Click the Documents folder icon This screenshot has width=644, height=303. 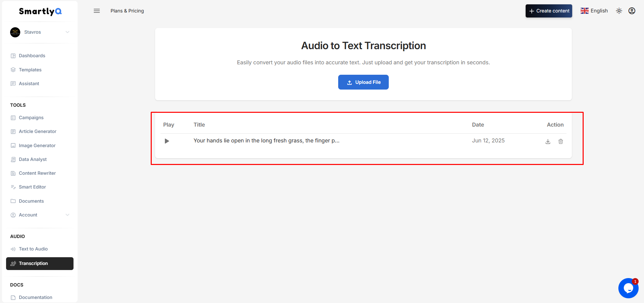pos(13,201)
